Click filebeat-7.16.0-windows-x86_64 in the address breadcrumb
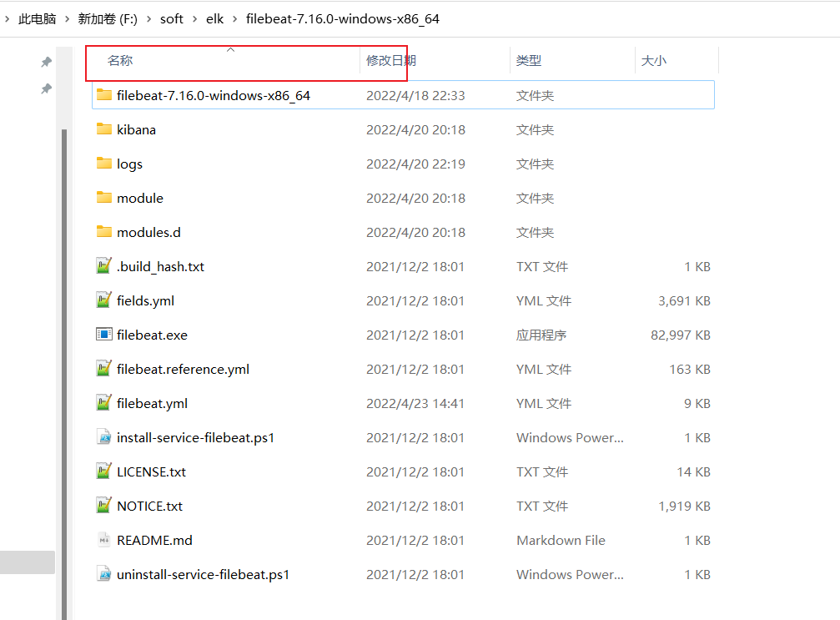840x620 pixels. [343, 19]
